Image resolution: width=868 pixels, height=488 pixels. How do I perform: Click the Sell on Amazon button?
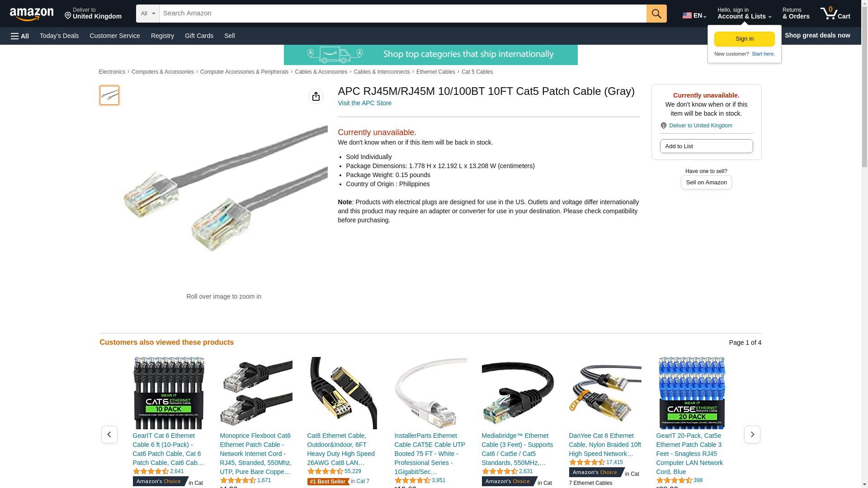[706, 182]
